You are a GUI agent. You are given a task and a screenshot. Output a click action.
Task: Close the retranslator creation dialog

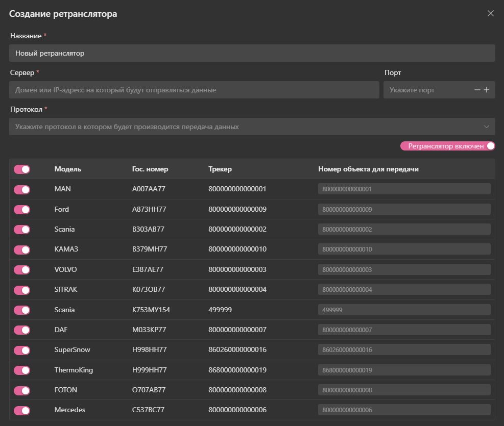click(x=490, y=14)
